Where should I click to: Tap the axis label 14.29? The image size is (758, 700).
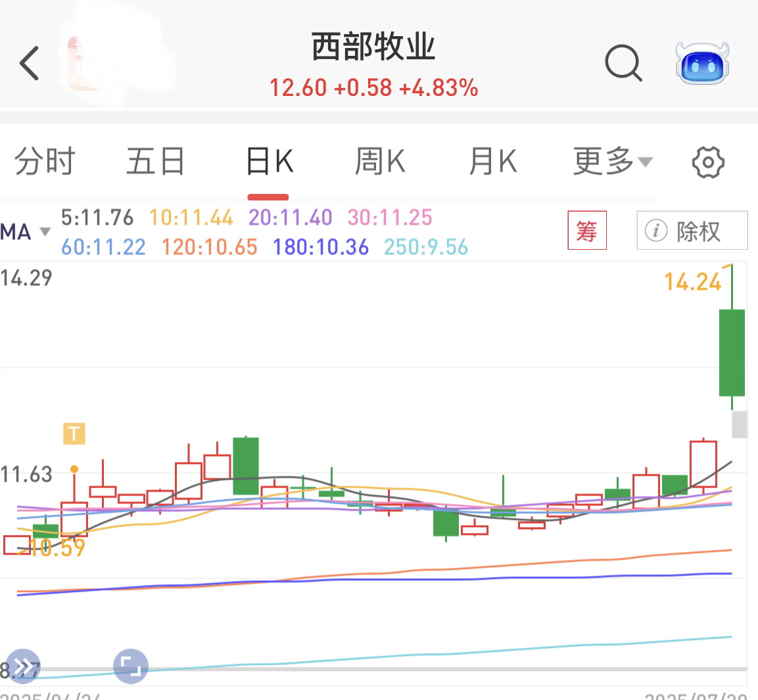(26, 278)
